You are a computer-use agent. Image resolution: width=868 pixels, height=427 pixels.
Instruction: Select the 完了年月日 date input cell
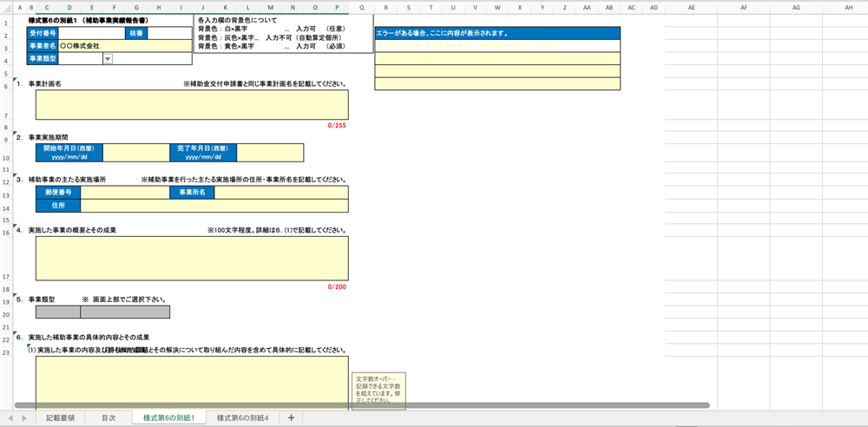click(270, 153)
